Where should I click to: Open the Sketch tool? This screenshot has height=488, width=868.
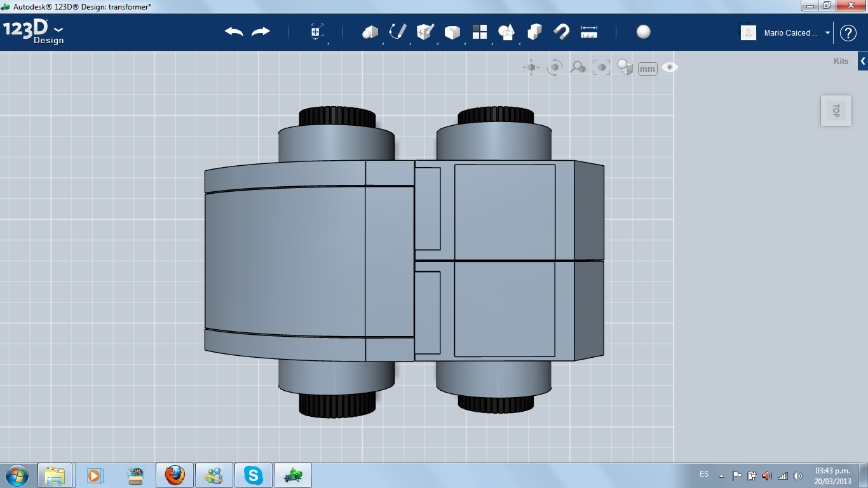pos(398,32)
